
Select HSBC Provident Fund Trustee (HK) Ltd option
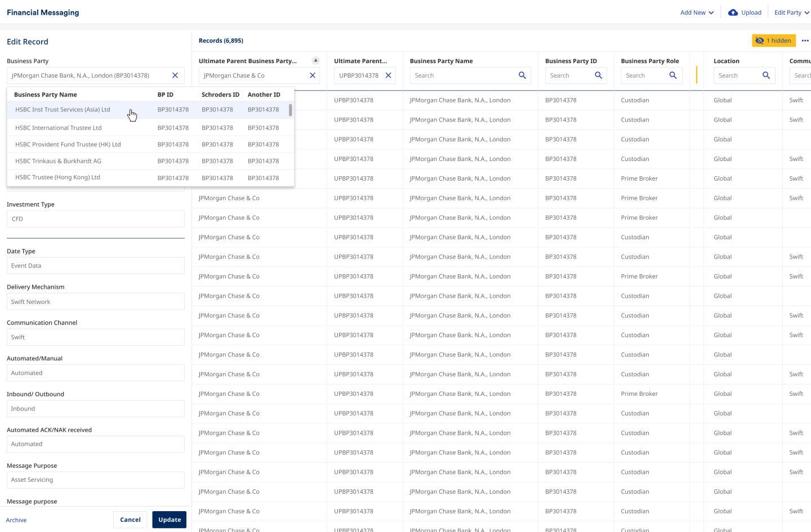click(150, 145)
